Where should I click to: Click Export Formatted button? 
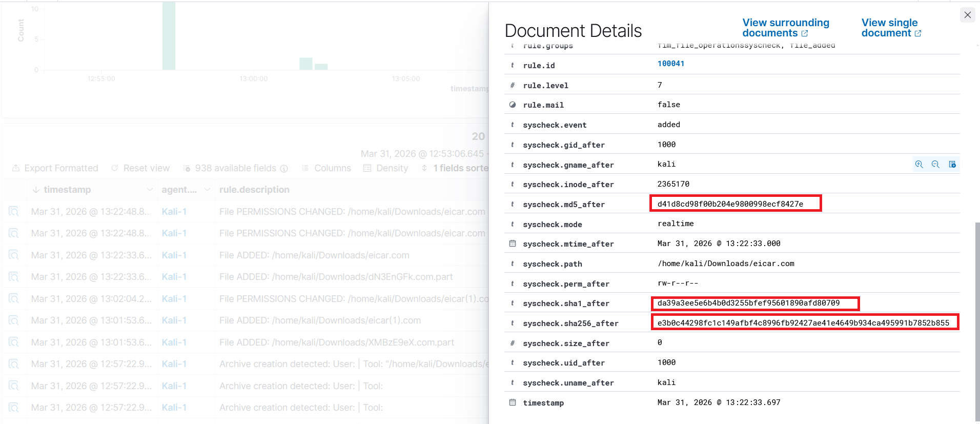(x=55, y=168)
